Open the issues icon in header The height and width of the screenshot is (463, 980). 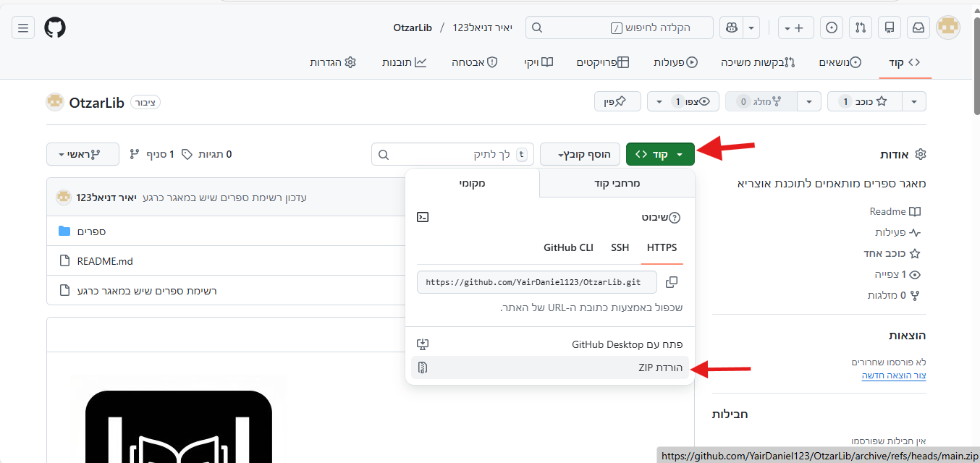832,28
